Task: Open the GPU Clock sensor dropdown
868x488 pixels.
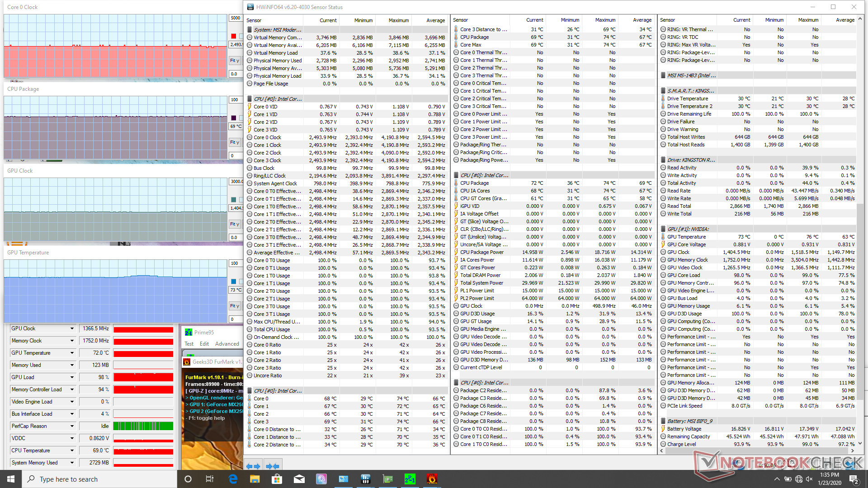Action: pyautogui.click(x=72, y=328)
